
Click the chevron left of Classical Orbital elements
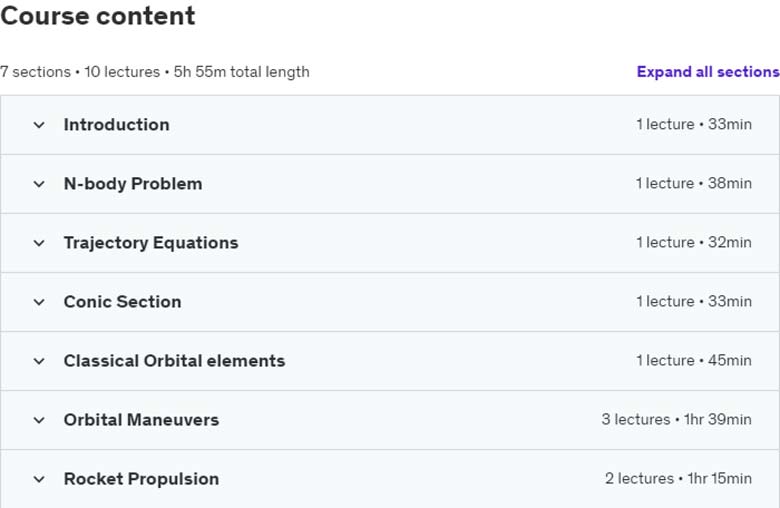coord(39,361)
